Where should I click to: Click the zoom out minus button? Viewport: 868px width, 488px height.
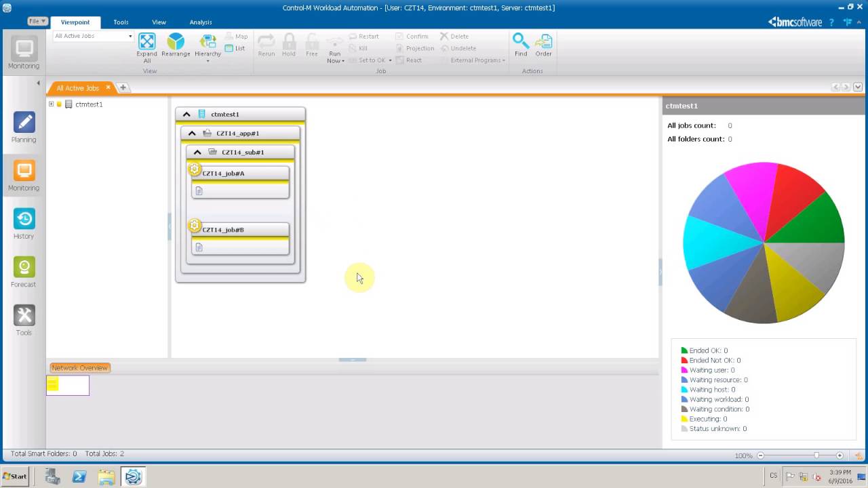[761, 455]
